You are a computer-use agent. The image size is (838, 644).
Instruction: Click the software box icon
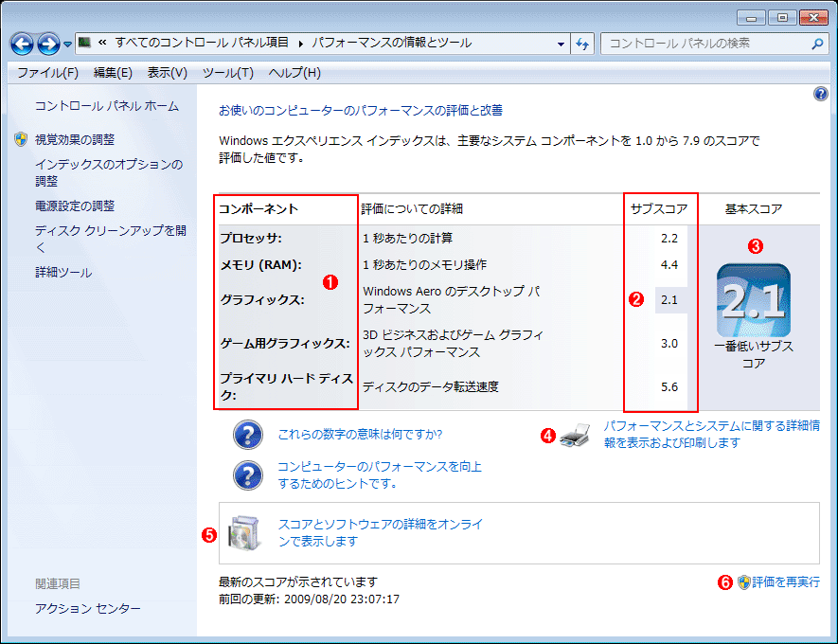coord(245,533)
